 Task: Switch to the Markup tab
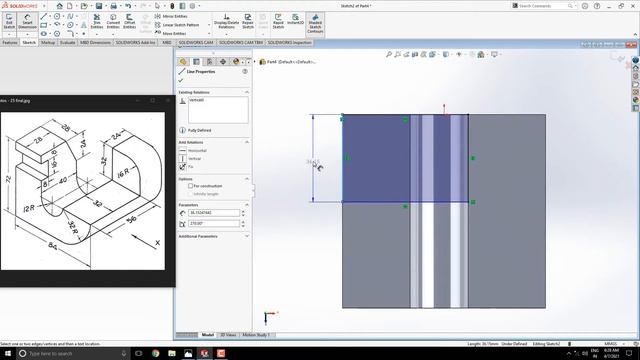tap(48, 42)
